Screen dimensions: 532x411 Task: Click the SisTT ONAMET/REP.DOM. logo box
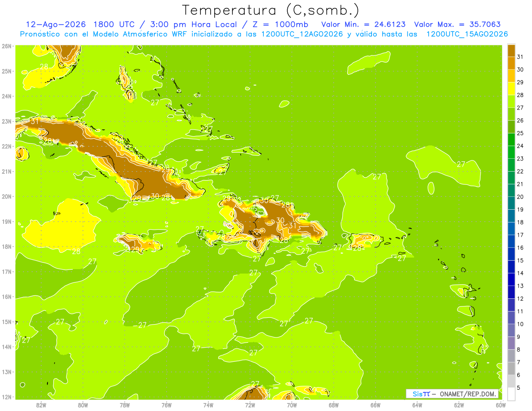pyautogui.click(x=452, y=394)
